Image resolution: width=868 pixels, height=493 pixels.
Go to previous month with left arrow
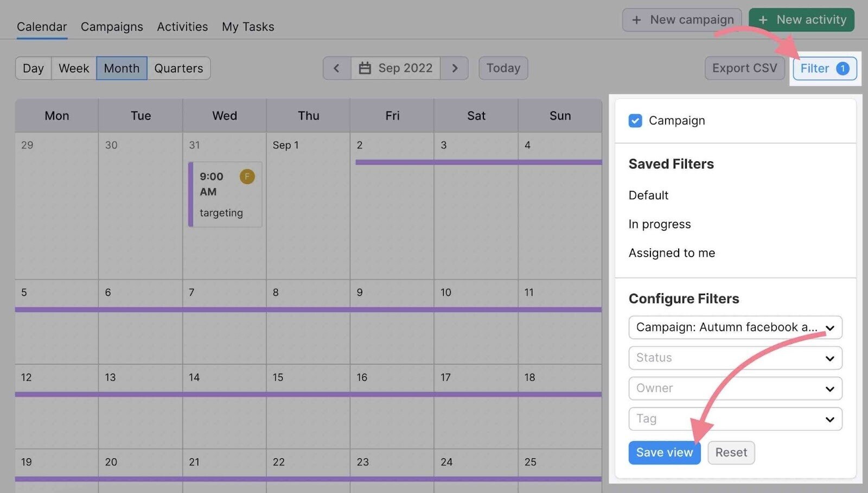pos(337,68)
